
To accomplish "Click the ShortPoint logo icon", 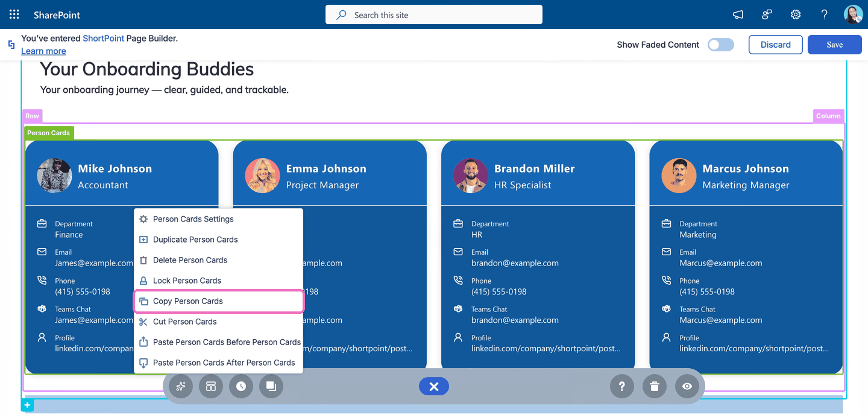I will tap(11, 45).
